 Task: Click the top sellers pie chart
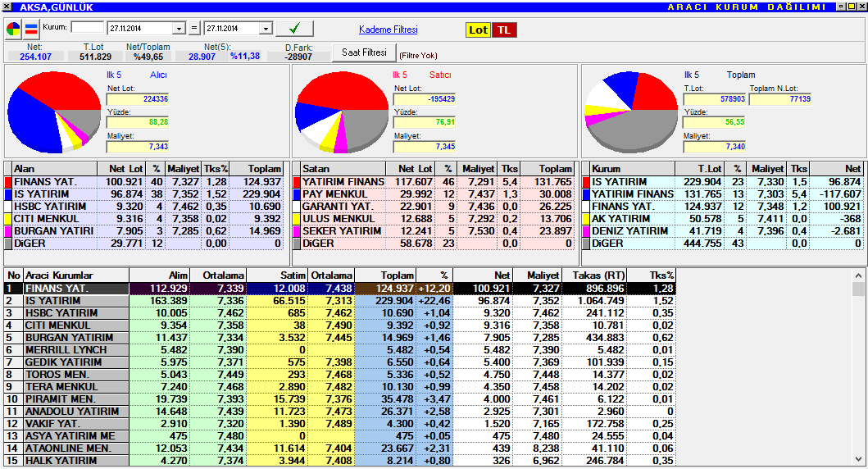tap(341, 115)
